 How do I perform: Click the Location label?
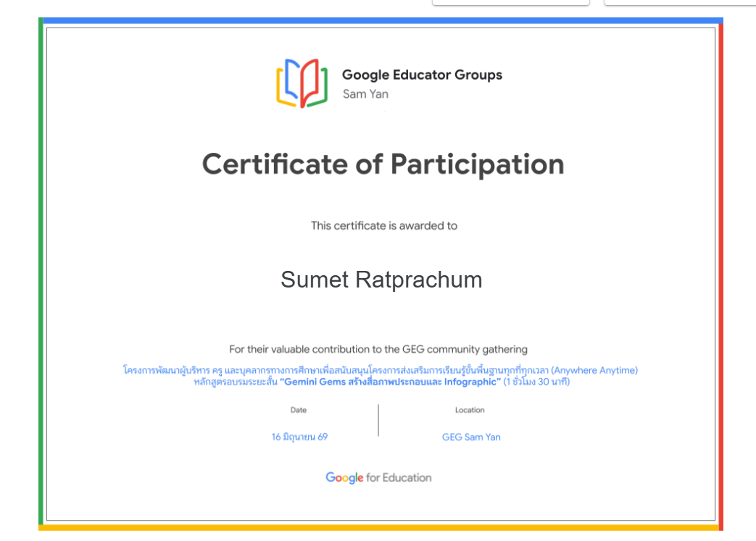pos(470,410)
